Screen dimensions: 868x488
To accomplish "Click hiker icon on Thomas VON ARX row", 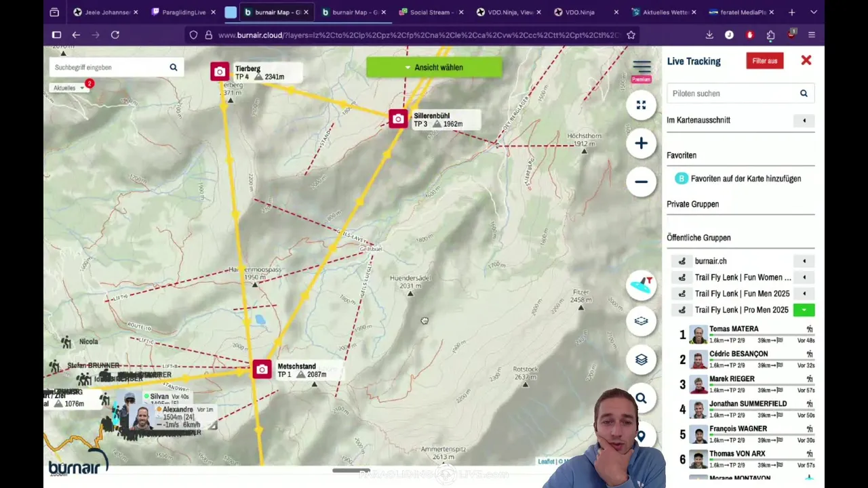I will point(810,454).
